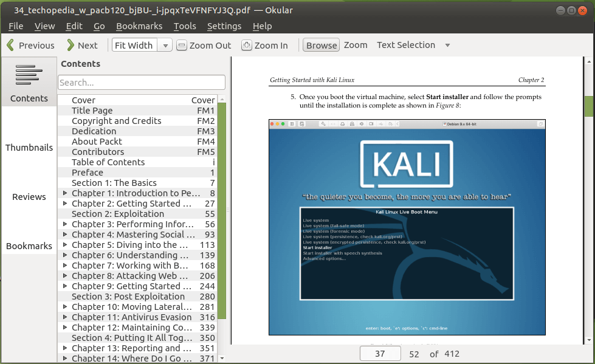Click the Zoom Out text button
The width and height of the screenshot is (595, 364).
click(210, 46)
